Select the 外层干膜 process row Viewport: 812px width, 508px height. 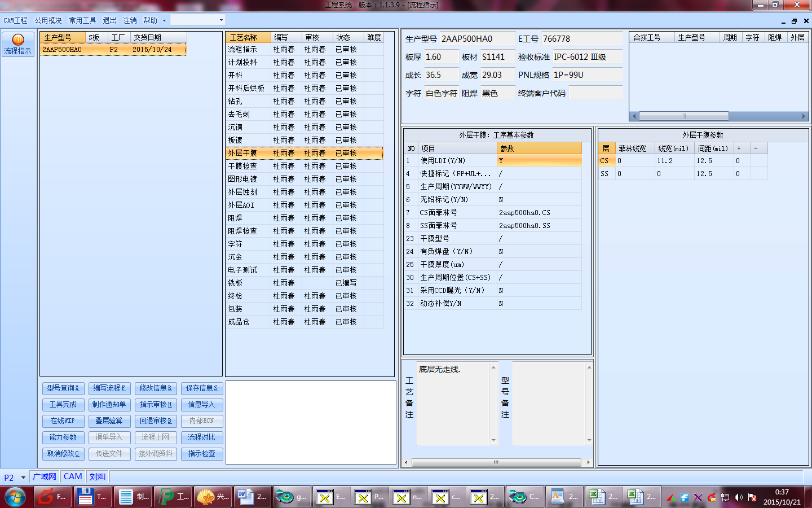[x=304, y=153]
